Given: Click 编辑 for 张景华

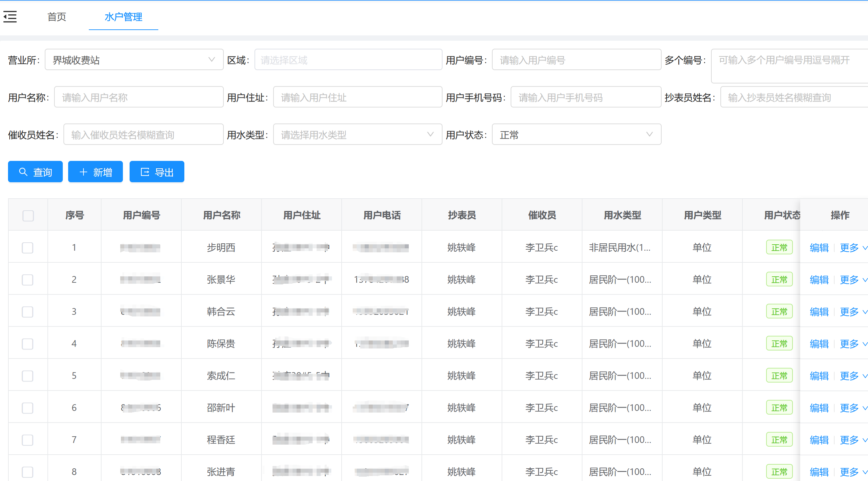Looking at the screenshot, I should tap(819, 279).
